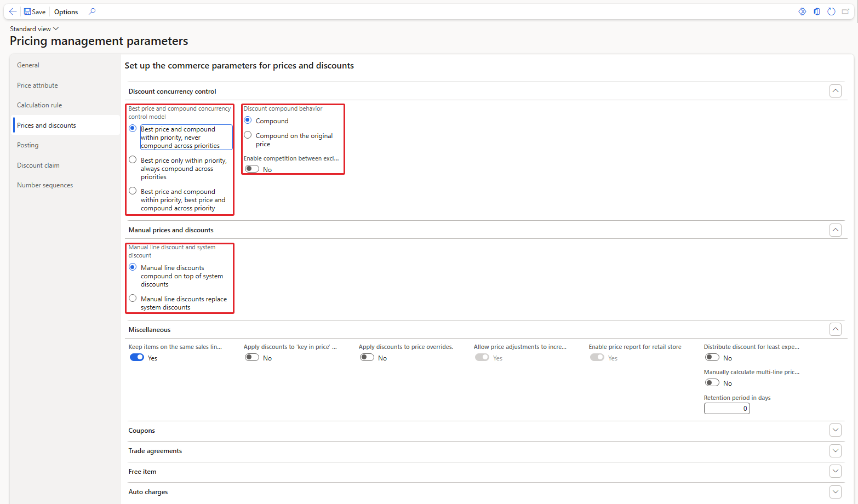The height and width of the screenshot is (504, 858).
Task: Open the Options menu
Action: 66,12
